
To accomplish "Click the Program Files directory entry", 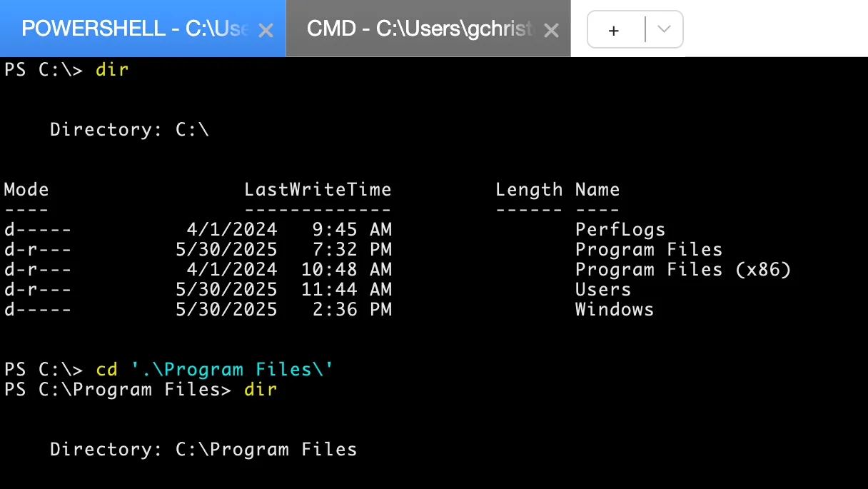I will 648,249.
